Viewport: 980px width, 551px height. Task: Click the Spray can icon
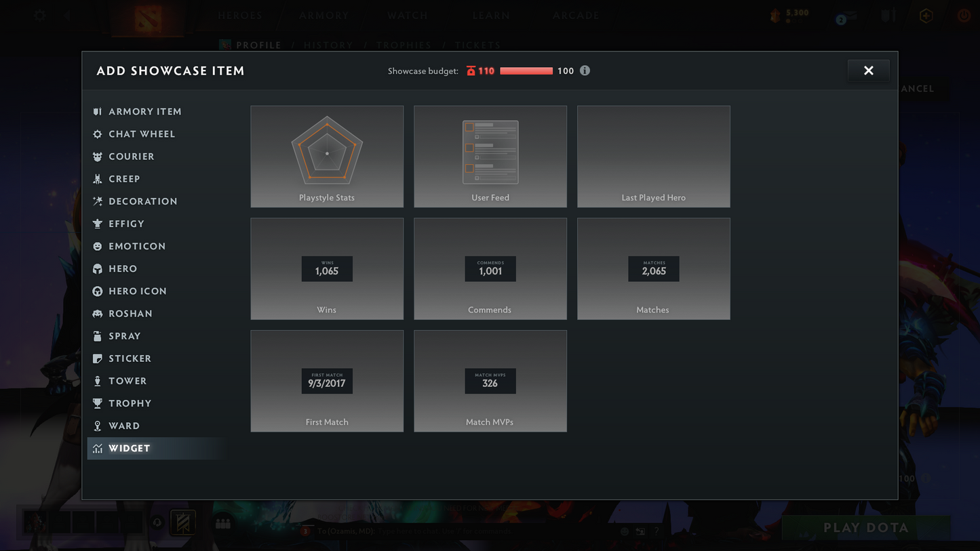(98, 336)
